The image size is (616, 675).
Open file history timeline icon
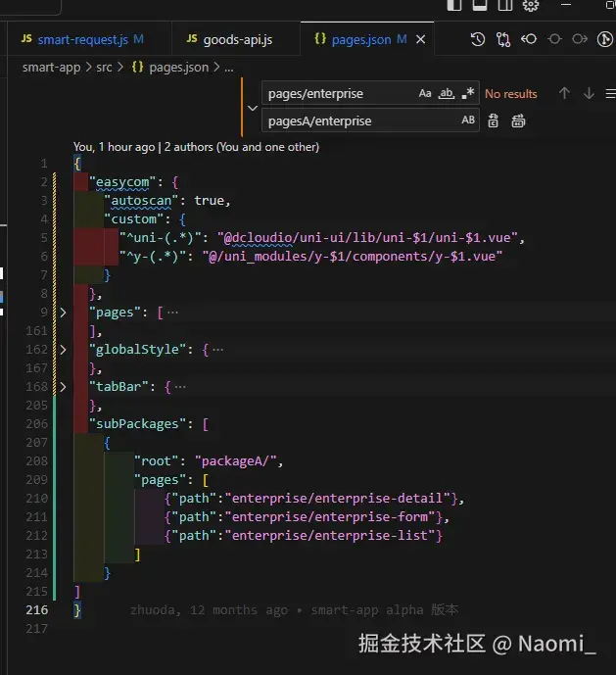(477, 39)
